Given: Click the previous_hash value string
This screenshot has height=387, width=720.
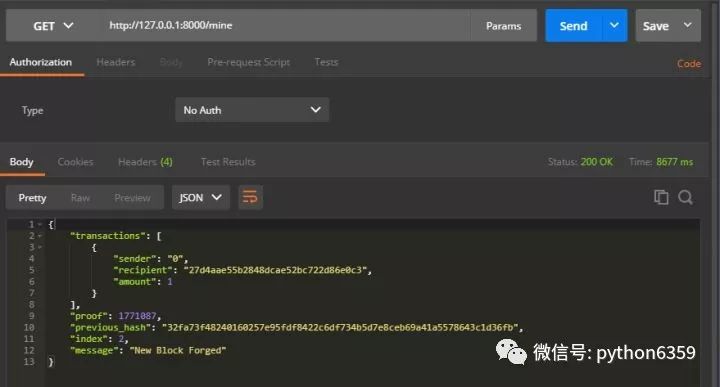Looking at the screenshot, I should 340,327.
